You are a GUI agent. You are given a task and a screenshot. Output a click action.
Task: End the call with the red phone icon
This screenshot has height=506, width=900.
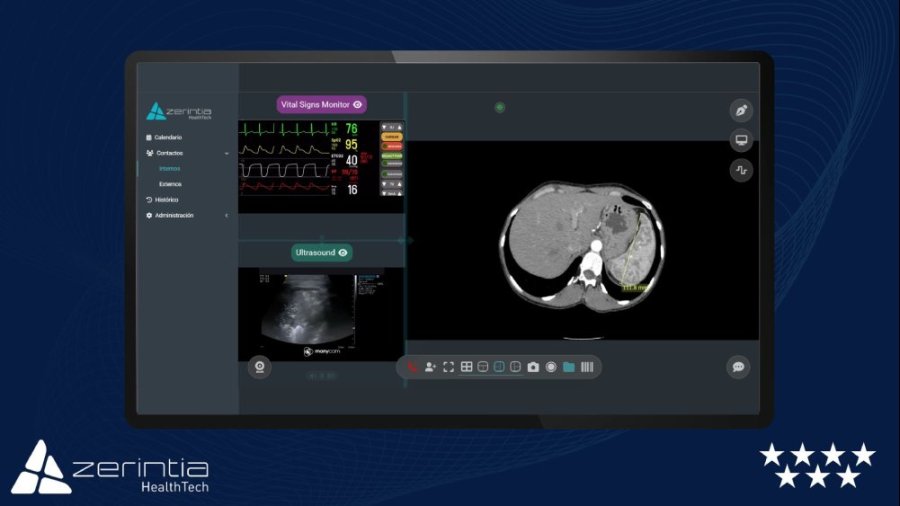[x=413, y=367]
